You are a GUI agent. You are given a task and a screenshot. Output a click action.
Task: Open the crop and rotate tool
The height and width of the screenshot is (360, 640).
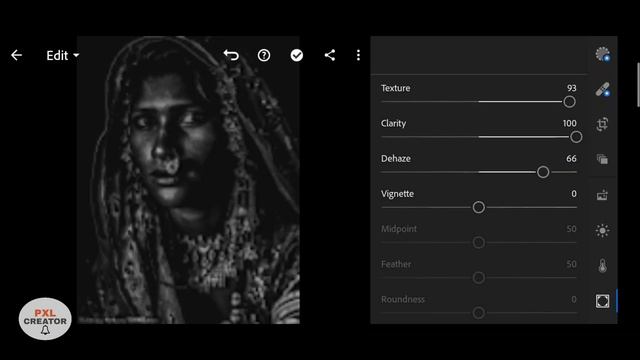[x=602, y=124]
